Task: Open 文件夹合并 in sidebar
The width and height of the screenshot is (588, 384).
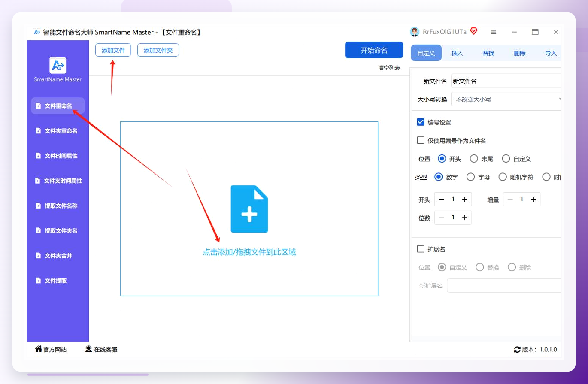Action: click(x=58, y=255)
